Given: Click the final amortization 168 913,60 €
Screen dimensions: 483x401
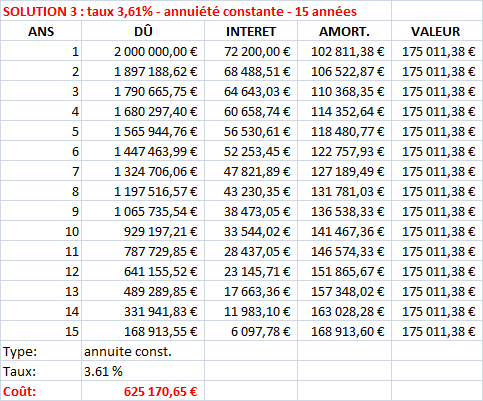Looking at the screenshot, I should (x=344, y=331).
